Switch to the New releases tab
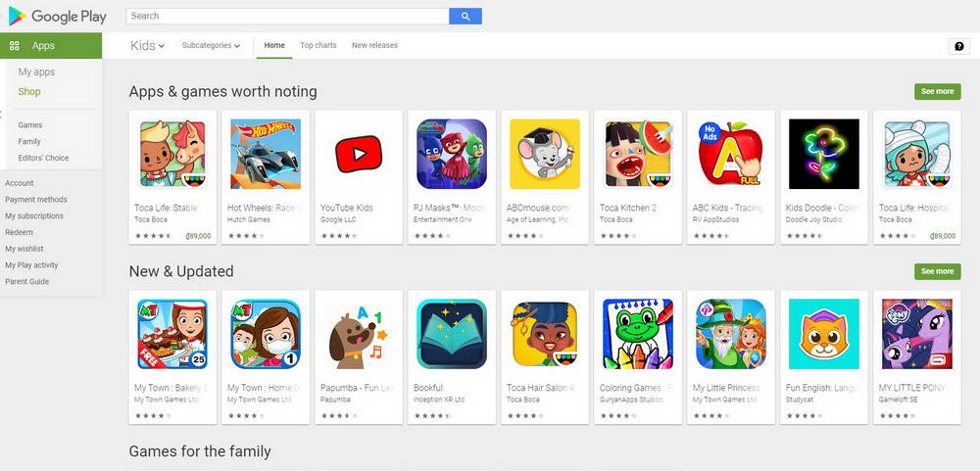The image size is (980, 471). click(x=374, y=46)
